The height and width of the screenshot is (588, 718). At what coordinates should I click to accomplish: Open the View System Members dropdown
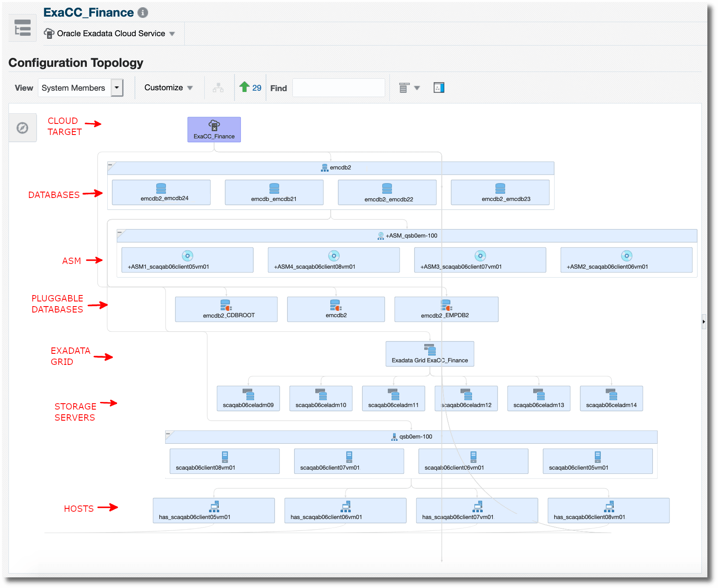(117, 88)
